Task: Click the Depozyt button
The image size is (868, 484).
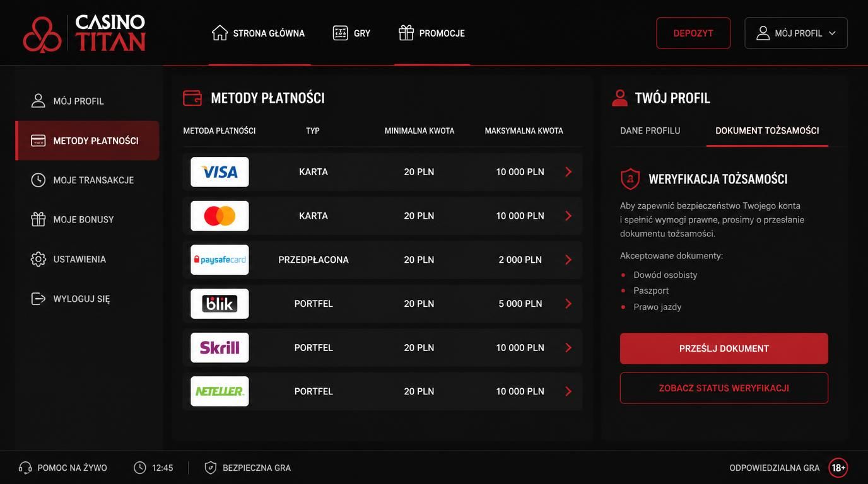Action: [x=693, y=33]
